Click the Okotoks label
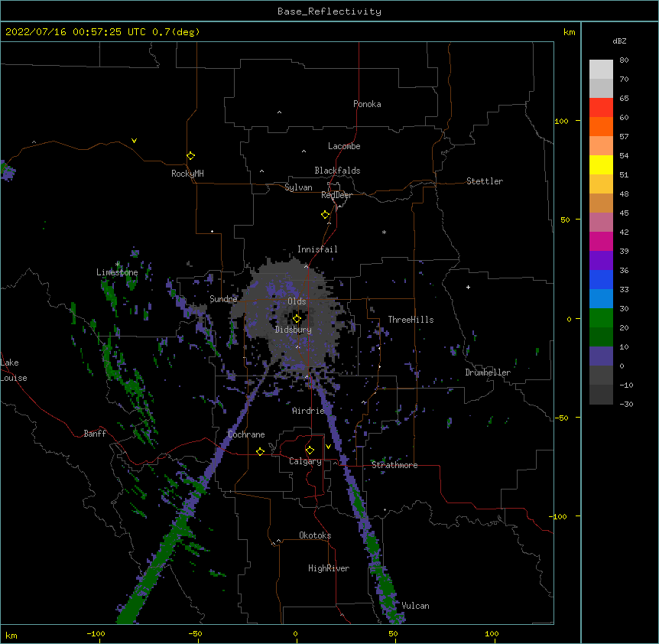 315,535
